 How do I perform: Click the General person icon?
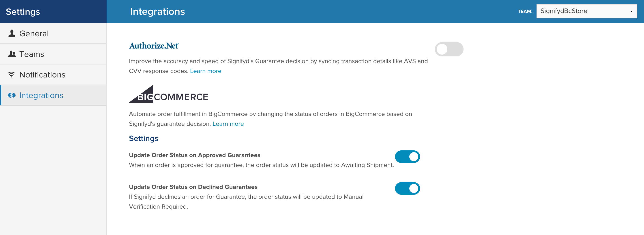(12, 33)
